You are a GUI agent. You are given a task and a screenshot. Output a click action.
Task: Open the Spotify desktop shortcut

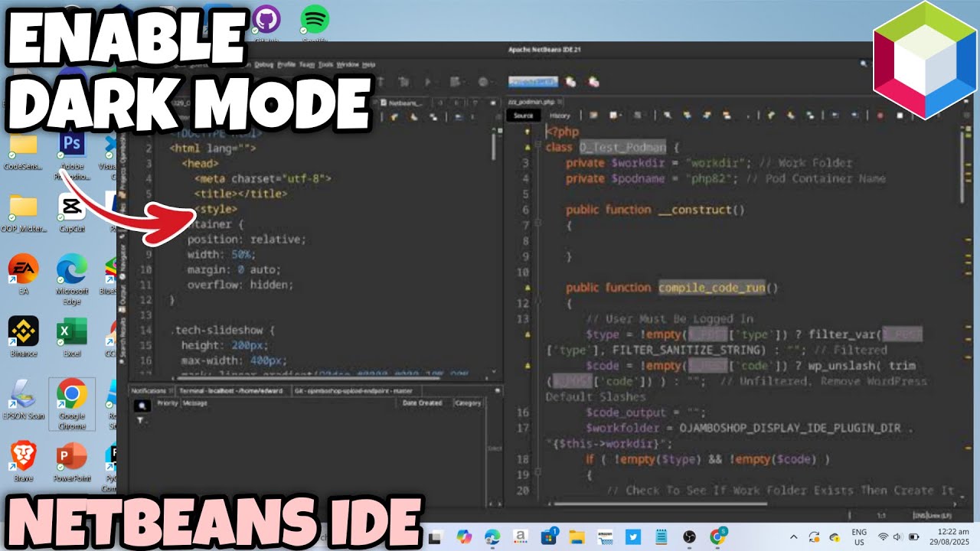(x=315, y=21)
